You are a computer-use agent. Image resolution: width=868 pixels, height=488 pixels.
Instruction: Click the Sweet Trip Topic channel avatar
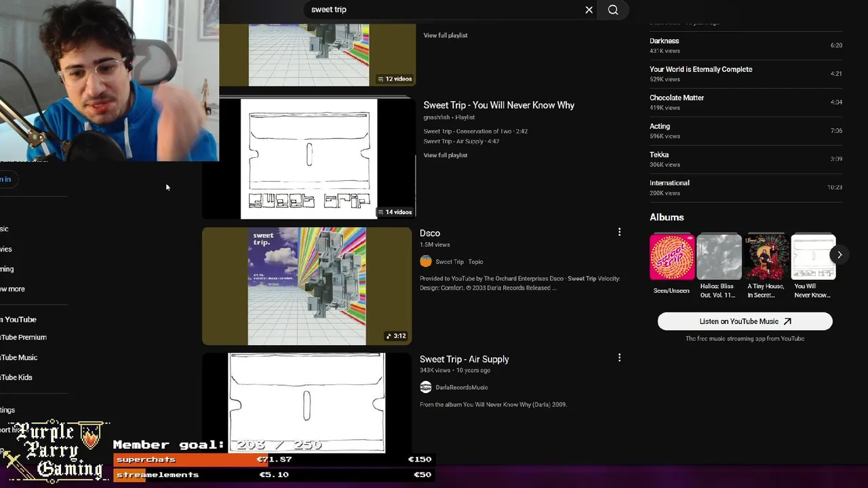point(426,262)
